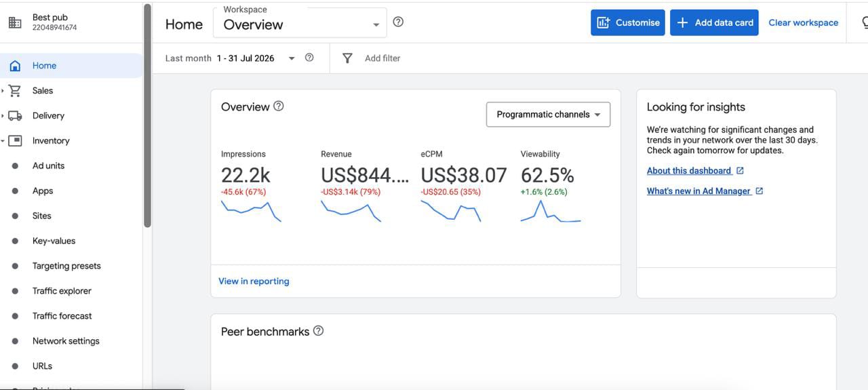Click Clear workspace
The width and height of the screenshot is (868, 390).
point(804,22)
